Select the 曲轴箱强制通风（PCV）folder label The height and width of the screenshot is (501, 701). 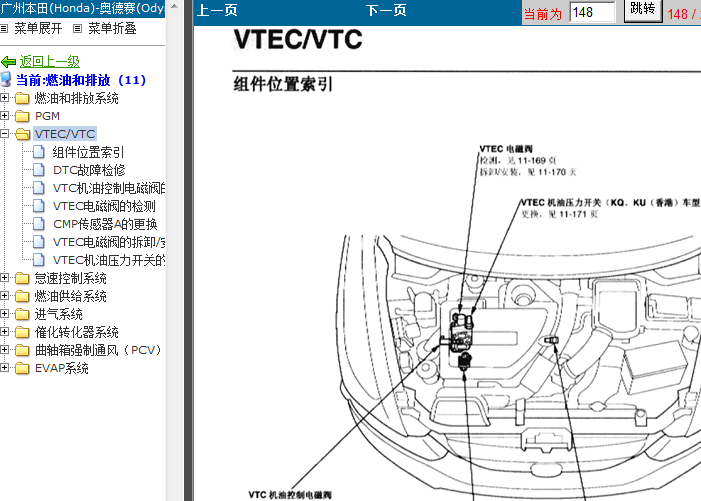click(98, 350)
